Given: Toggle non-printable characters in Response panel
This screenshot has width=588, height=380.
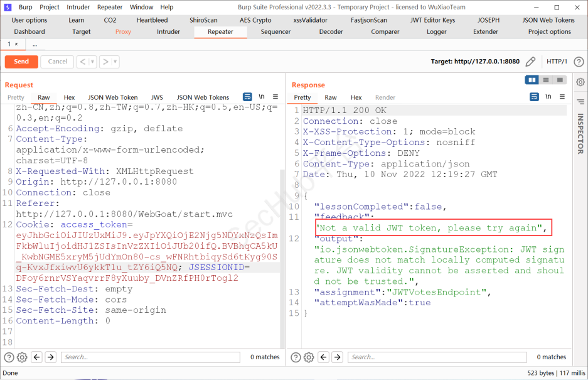Looking at the screenshot, I should [x=548, y=97].
